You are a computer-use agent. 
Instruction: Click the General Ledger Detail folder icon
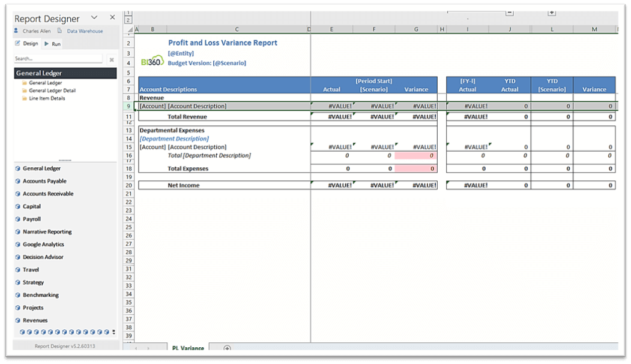pos(24,91)
